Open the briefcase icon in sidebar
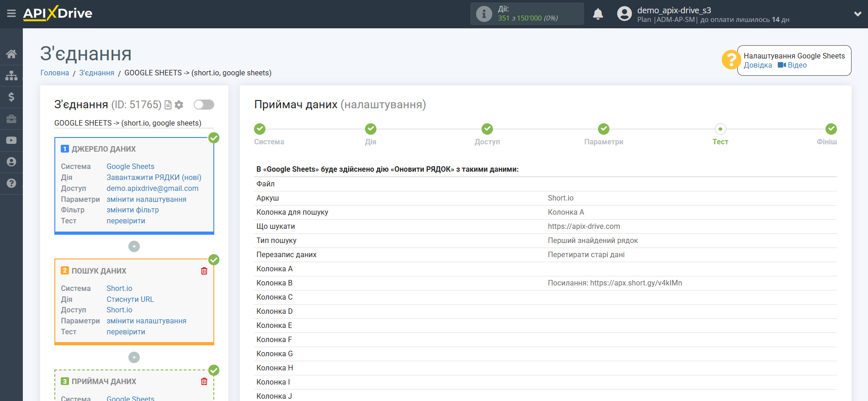 point(11,119)
